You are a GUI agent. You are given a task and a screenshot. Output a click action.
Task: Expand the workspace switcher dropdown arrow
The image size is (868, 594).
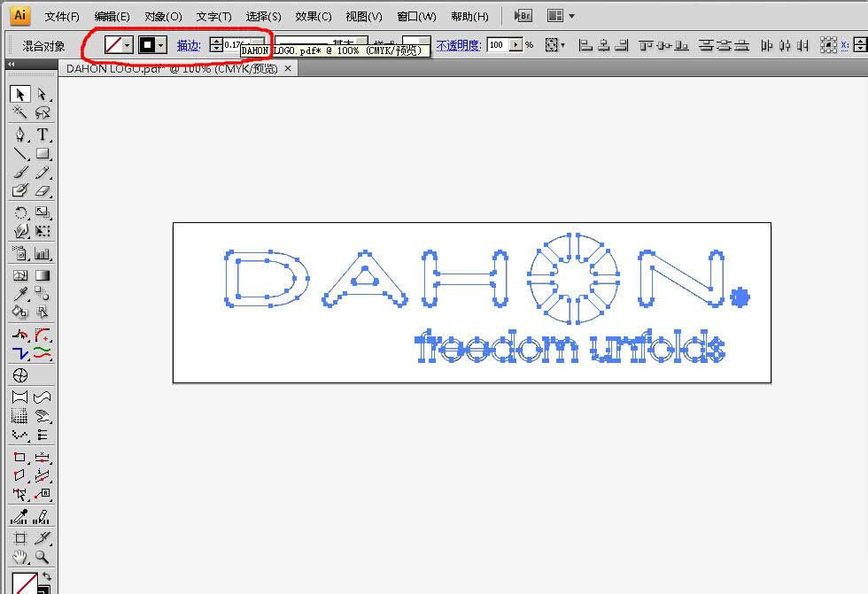click(572, 16)
